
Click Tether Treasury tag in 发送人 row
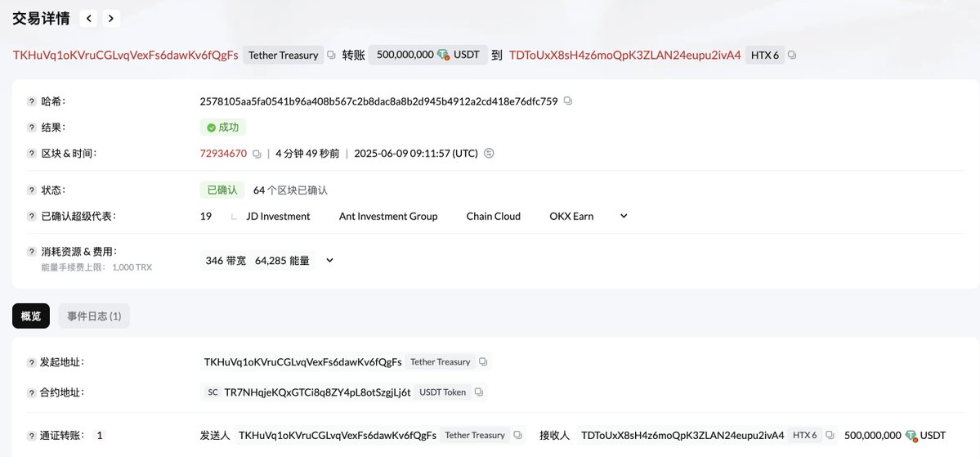pyautogui.click(x=474, y=435)
